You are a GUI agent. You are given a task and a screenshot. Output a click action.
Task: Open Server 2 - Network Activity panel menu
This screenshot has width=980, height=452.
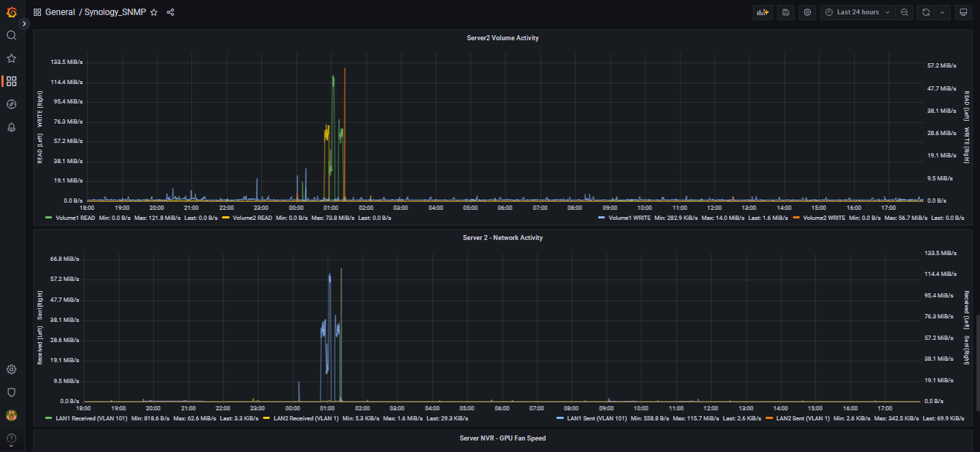[x=502, y=238]
